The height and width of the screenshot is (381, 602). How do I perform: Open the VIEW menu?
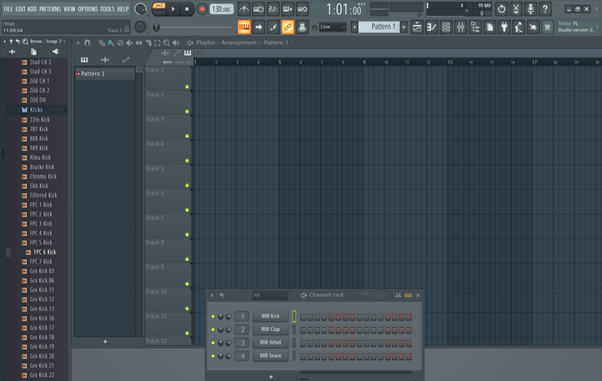(x=69, y=9)
